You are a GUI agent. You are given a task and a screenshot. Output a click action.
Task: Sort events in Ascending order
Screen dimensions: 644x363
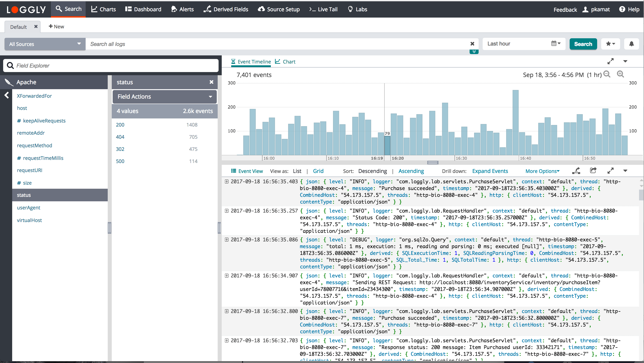[411, 171]
